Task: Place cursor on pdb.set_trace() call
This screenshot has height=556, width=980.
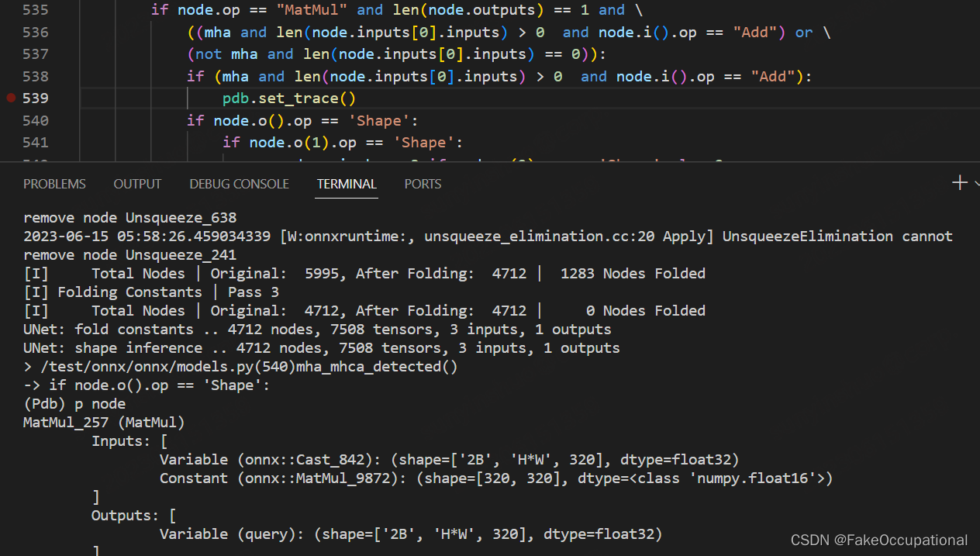Action: (289, 98)
